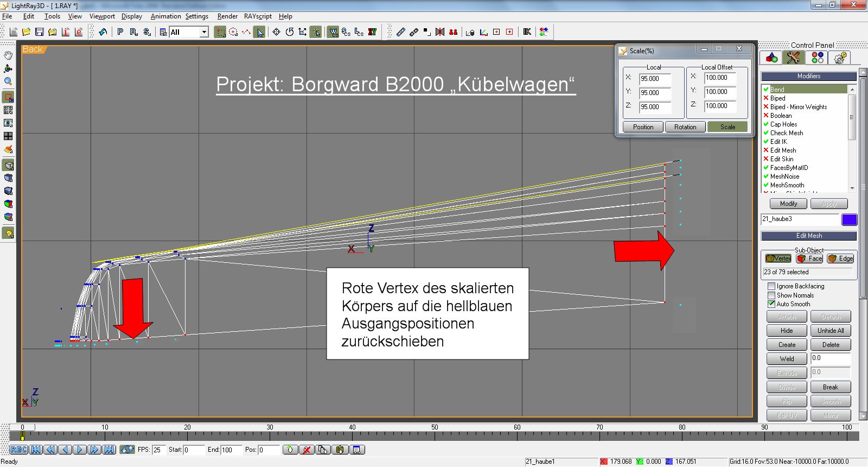Open the Create tab with the primitives icon
This screenshot has height=467, width=868.
pyautogui.click(x=771, y=58)
